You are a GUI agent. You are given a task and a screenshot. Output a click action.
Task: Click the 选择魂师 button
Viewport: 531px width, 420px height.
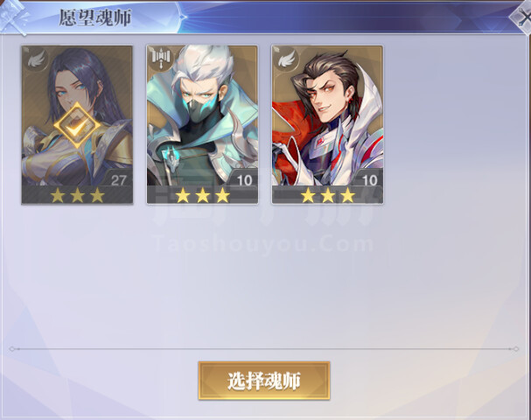click(264, 381)
